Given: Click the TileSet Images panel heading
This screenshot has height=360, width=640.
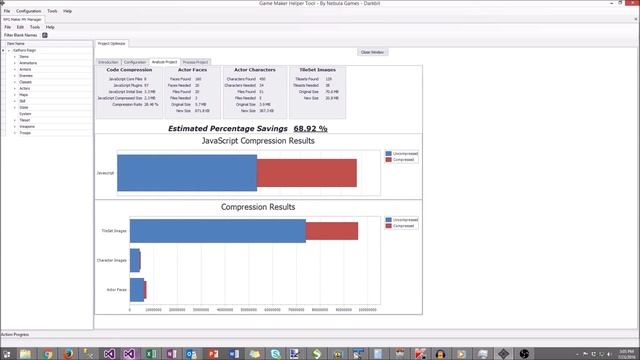Looking at the screenshot, I should tap(318, 70).
